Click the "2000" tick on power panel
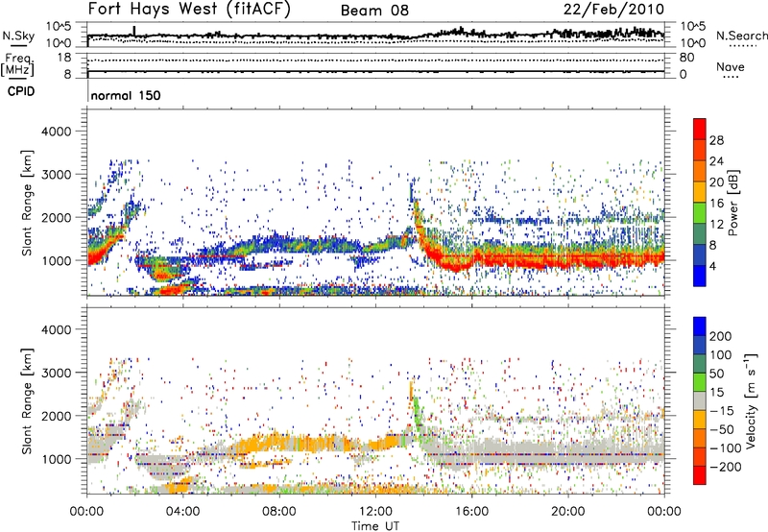 [x=56, y=217]
